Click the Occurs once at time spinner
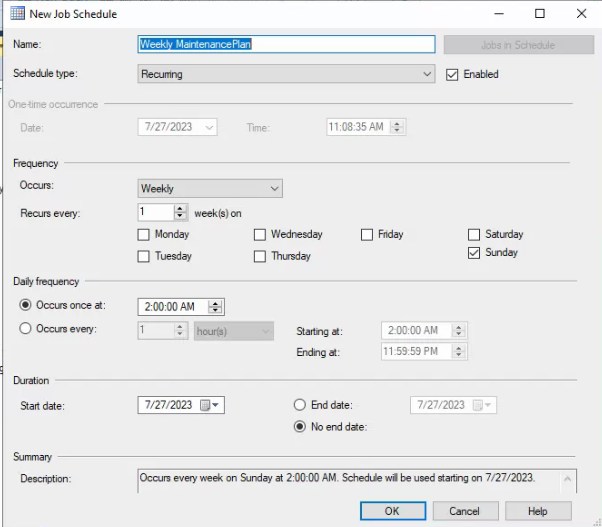 tap(215, 307)
